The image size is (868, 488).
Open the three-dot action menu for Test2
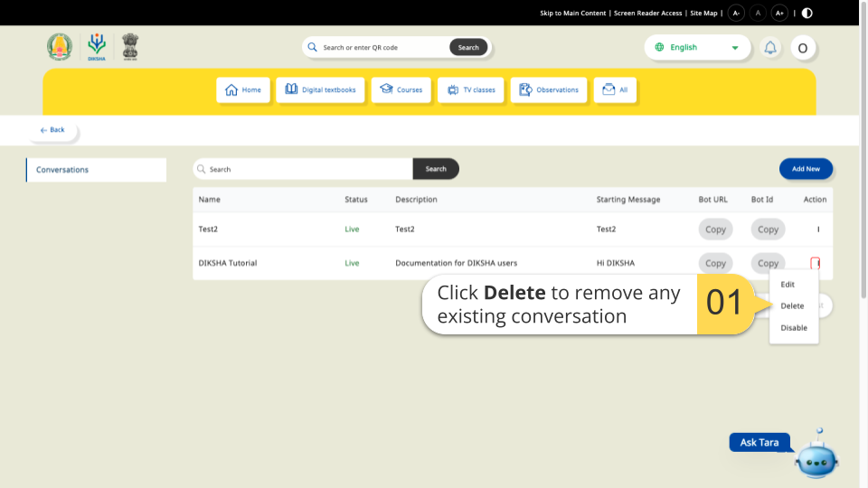point(817,230)
